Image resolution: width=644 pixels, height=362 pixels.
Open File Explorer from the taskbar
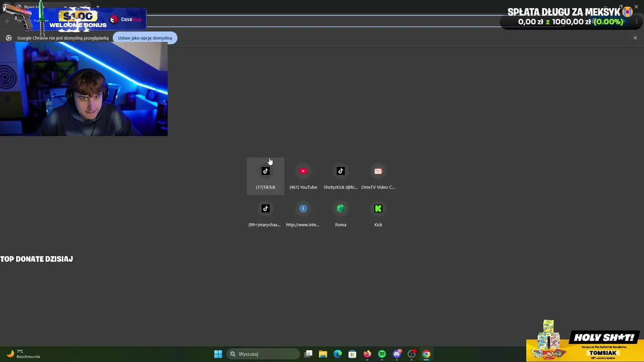tap(323, 354)
